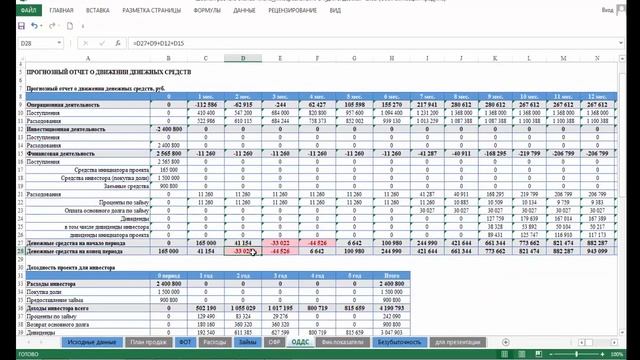Switch to the ГЛАВНАЯ ribbon tab
The width and height of the screenshot is (640, 360).
point(61,10)
